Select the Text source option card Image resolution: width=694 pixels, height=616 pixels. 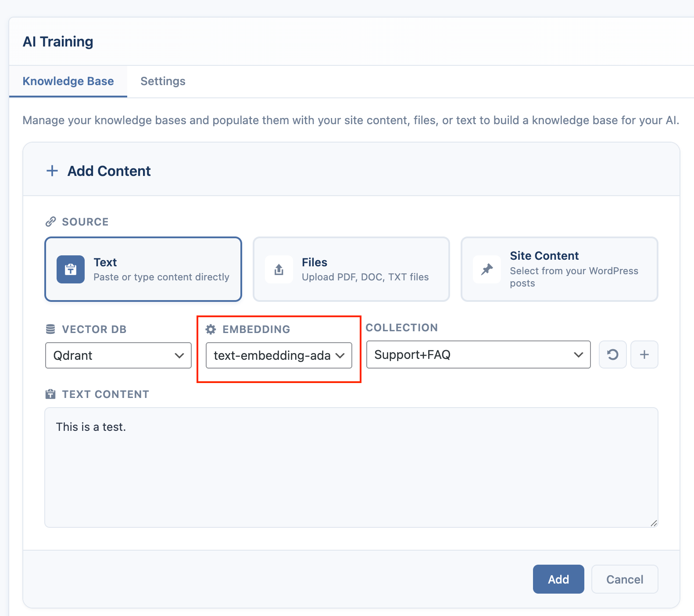[143, 269]
